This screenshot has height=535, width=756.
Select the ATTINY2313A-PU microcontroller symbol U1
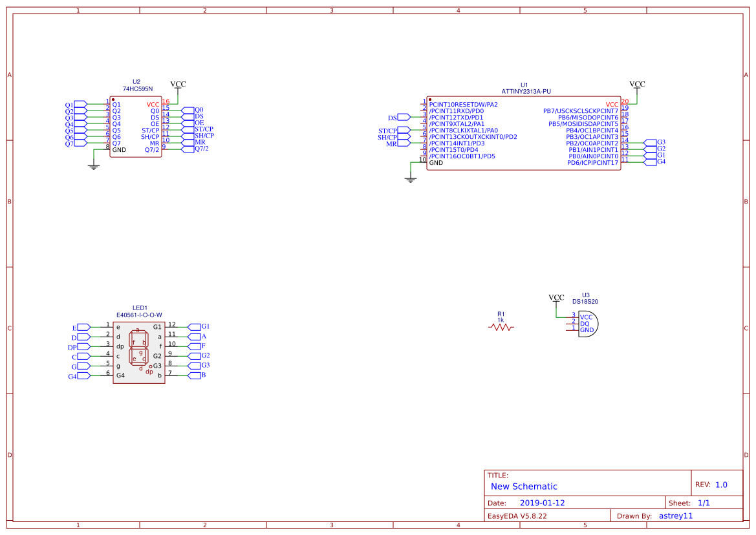point(524,129)
